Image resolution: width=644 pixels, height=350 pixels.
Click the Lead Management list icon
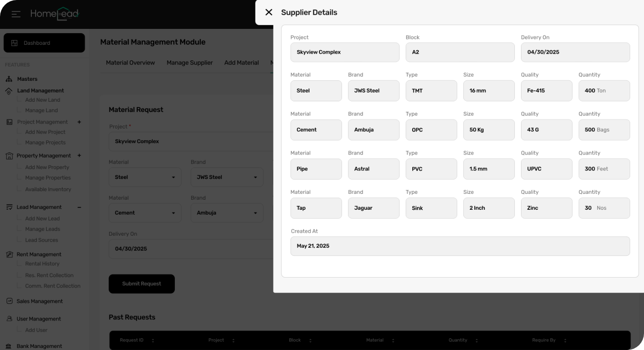click(9, 207)
